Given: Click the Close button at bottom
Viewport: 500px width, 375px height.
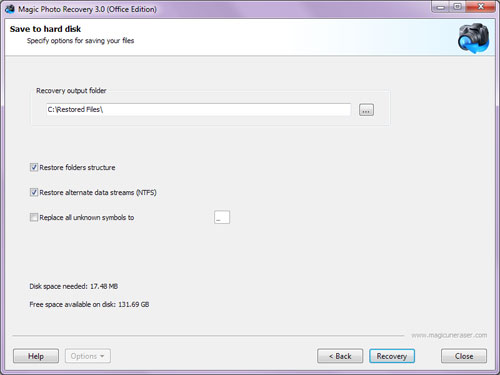Looking at the screenshot, I should click(x=464, y=356).
